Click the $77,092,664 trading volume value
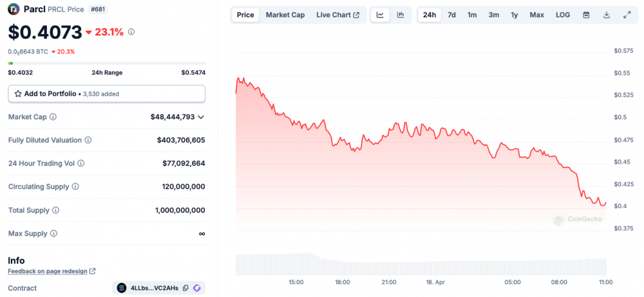The image size is (644, 297). 184,164
